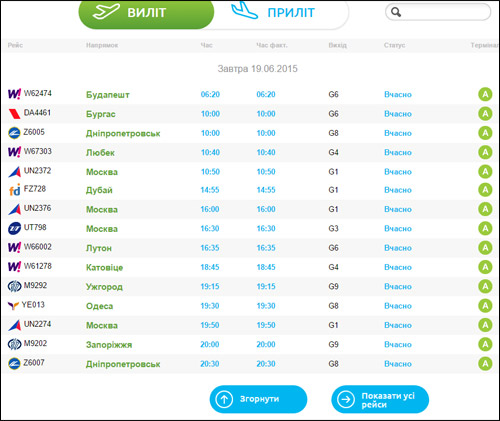Click the flydubai logo for FZ728

(x=14, y=190)
